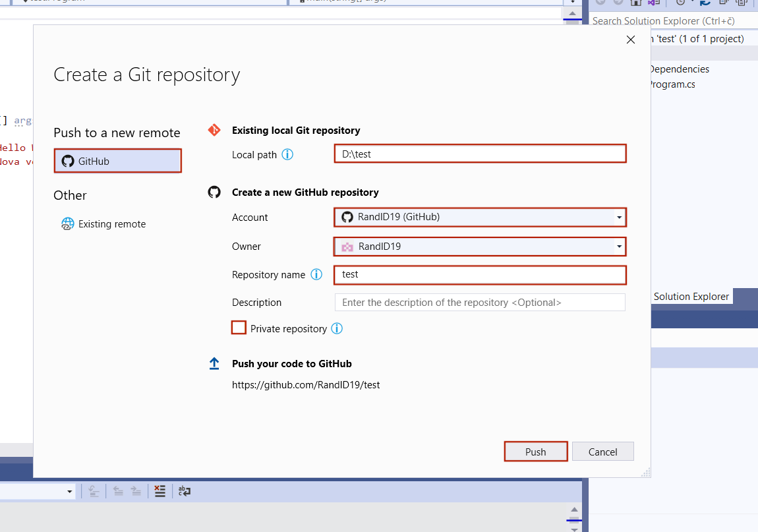Image resolution: width=758 pixels, height=532 pixels.
Task: Click the Cancel button
Action: click(602, 452)
